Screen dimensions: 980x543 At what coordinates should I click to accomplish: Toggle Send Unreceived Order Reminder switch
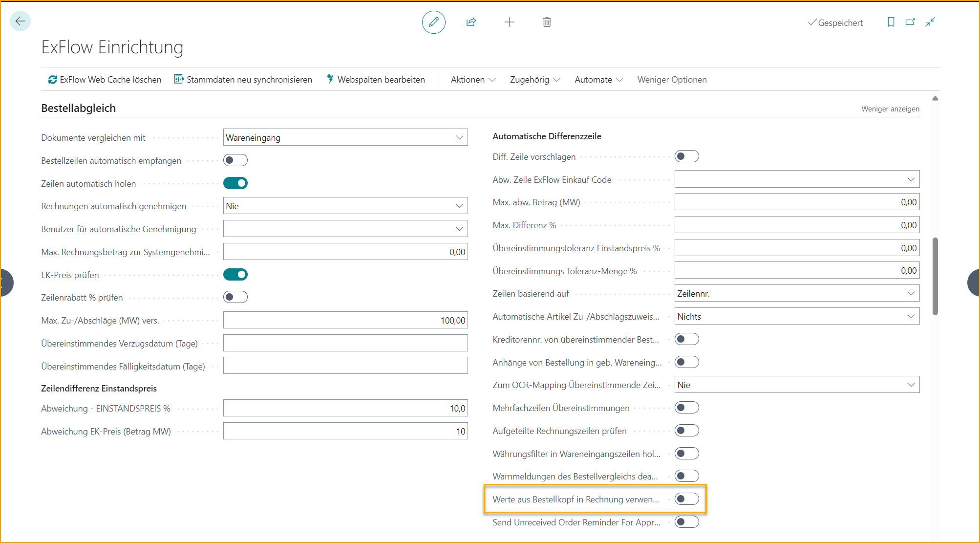(x=687, y=522)
